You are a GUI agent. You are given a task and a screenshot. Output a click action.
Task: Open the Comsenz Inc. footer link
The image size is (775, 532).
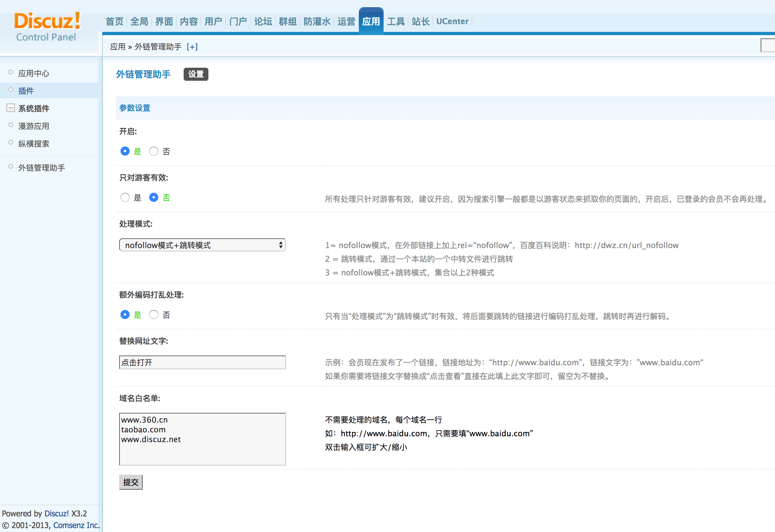click(x=77, y=525)
